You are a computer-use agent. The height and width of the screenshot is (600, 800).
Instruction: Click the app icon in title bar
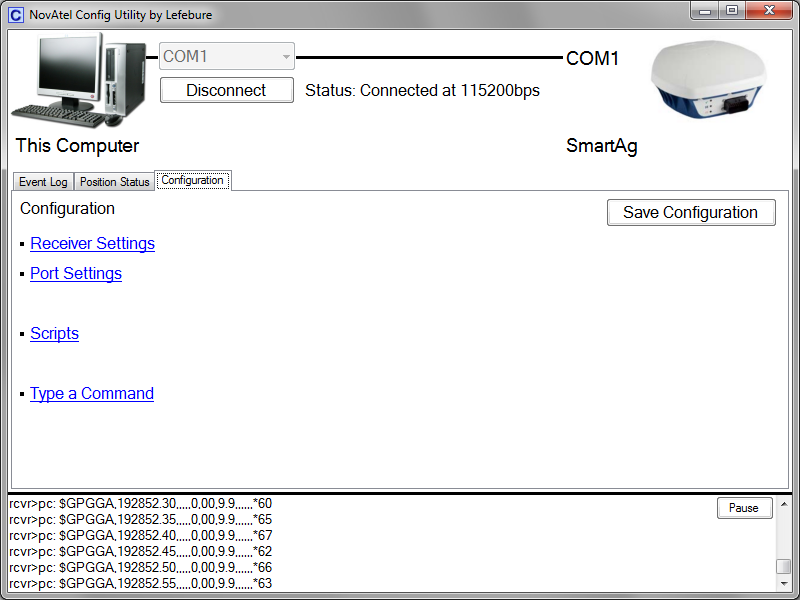(16, 15)
